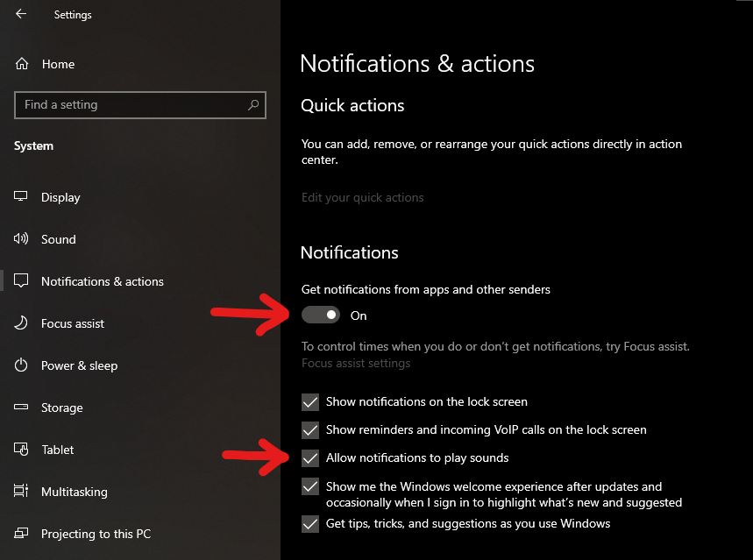Viewport: 753px width, 560px height.
Task: Click the Multitasking icon in sidebar
Action: click(x=21, y=491)
